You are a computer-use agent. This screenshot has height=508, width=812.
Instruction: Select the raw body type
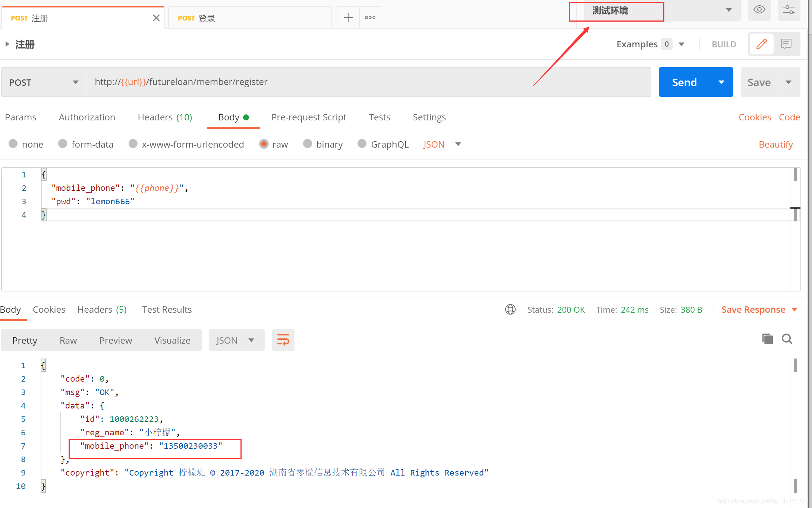pyautogui.click(x=264, y=144)
